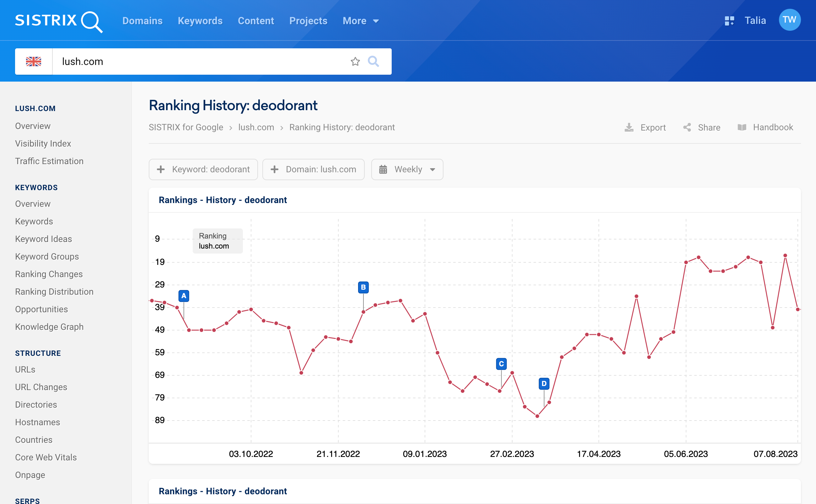
Task: Select event pin B on chart
Action: coord(363,287)
